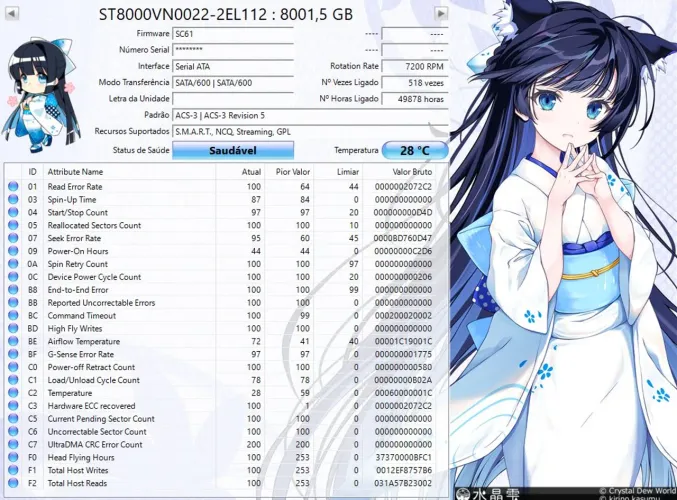This screenshot has height=500, width=677.
Task: Select raw value 0012EF8757B6
Action: point(403,470)
